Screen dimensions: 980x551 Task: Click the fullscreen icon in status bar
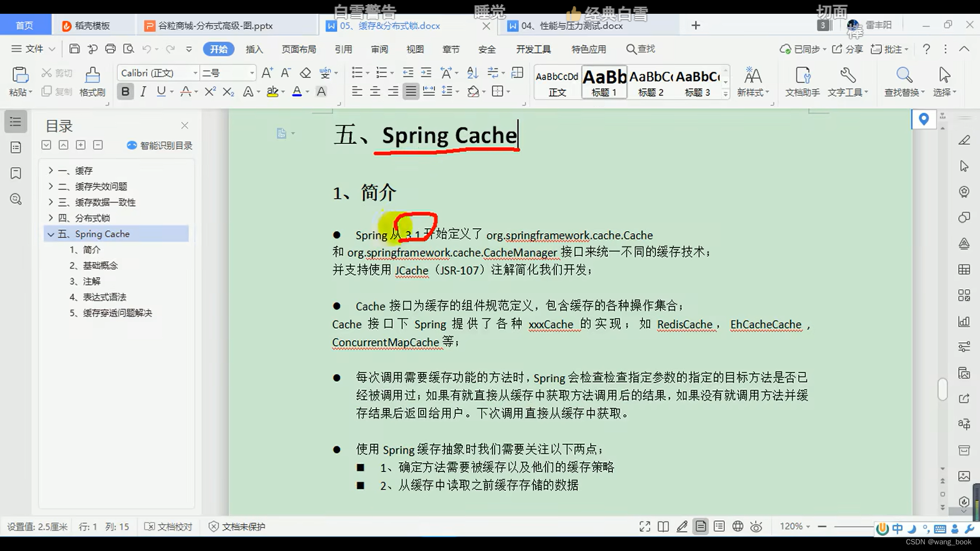point(645,527)
